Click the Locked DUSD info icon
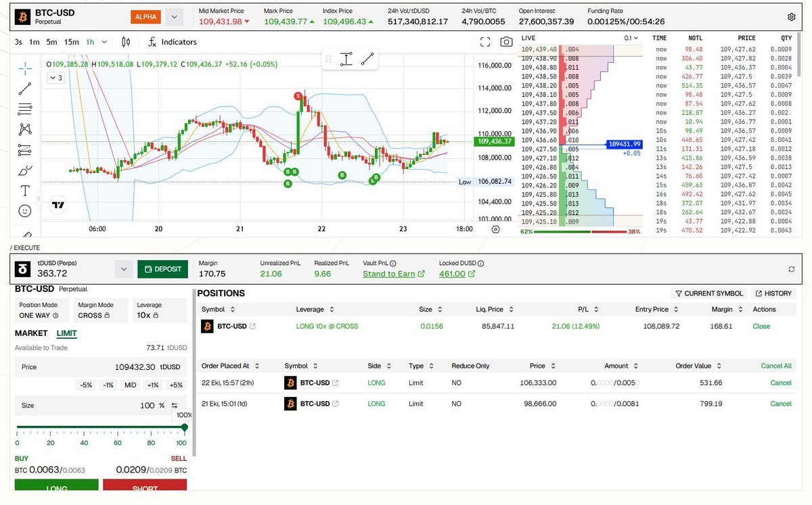Viewport: 812px width, 505px height. coord(480,264)
